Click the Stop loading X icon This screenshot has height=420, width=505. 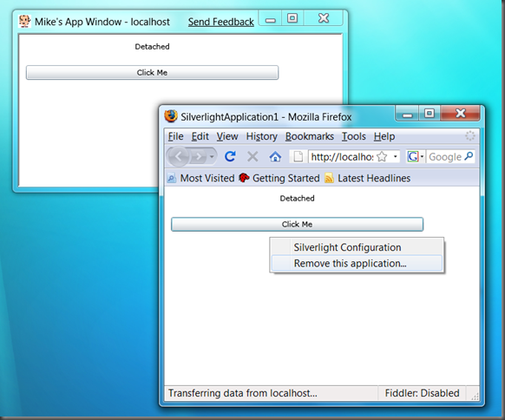point(252,157)
